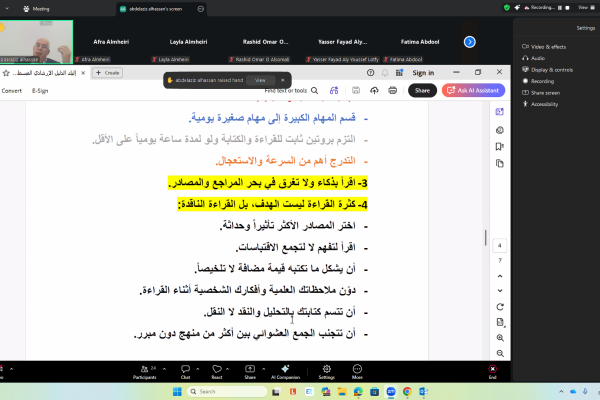Open the copy pages icon in Acrobat's right rail
The width and height of the screenshot is (600, 400).
click(500, 163)
